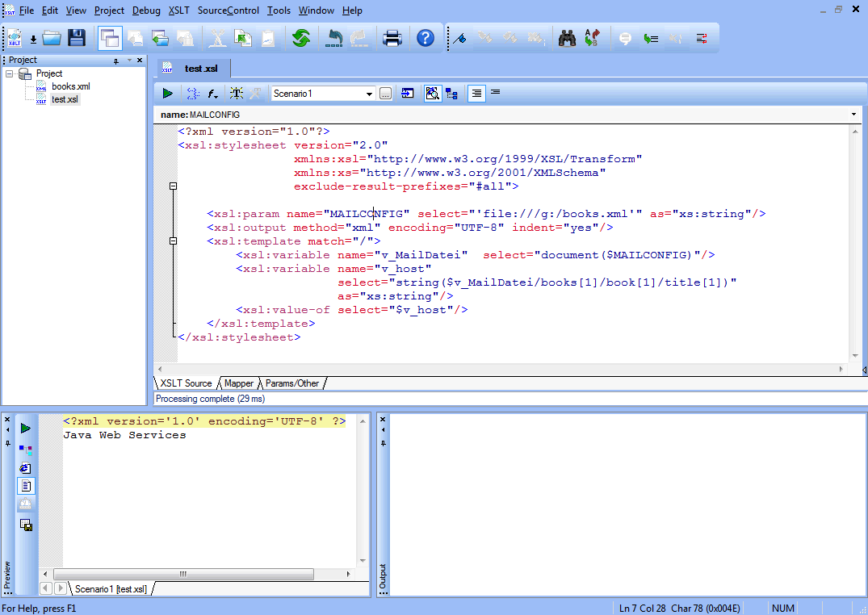Toggle the indent text alignment button

tap(476, 94)
